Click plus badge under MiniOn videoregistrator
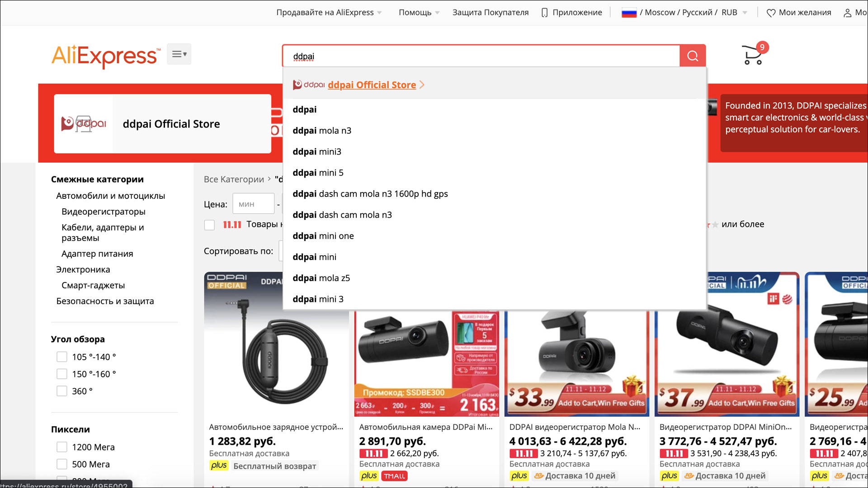The image size is (868, 488). (669, 476)
